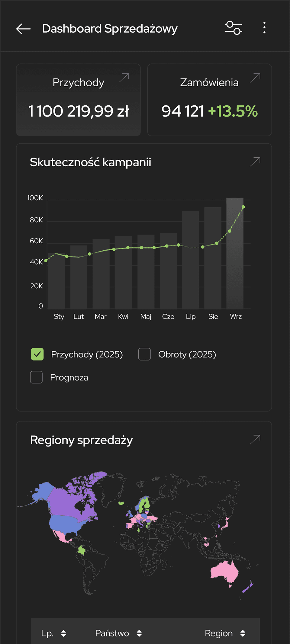
Task: Expand the Skuteczność kampanii chart arrow
Action: (x=255, y=162)
